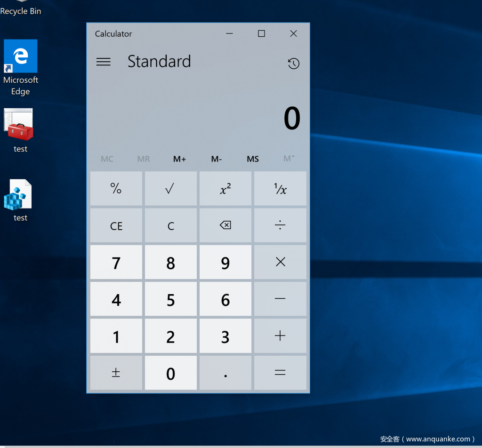
Task: Click the CE clear entry button
Action: coord(116,226)
